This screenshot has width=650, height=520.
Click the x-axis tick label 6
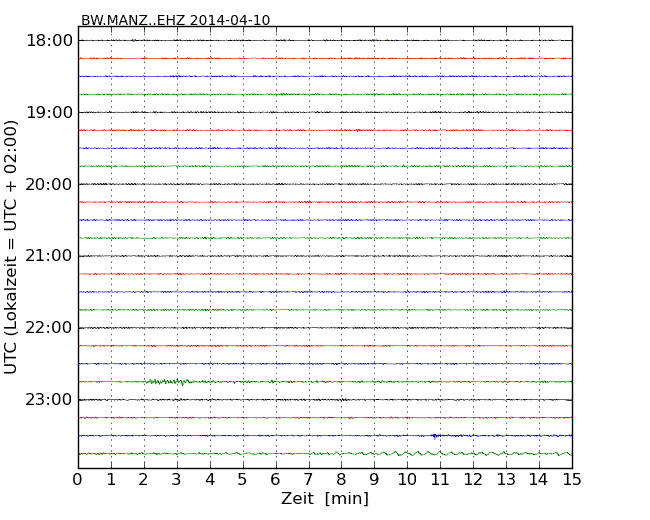point(275,479)
